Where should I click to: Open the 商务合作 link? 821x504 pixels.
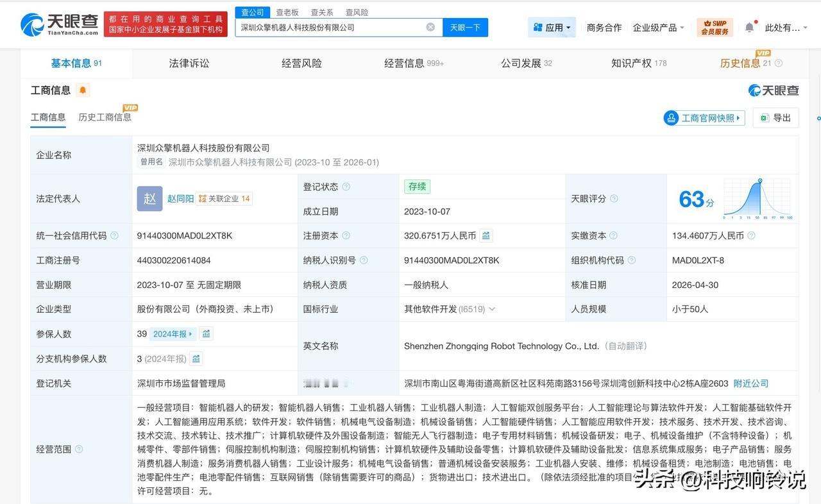(x=604, y=28)
